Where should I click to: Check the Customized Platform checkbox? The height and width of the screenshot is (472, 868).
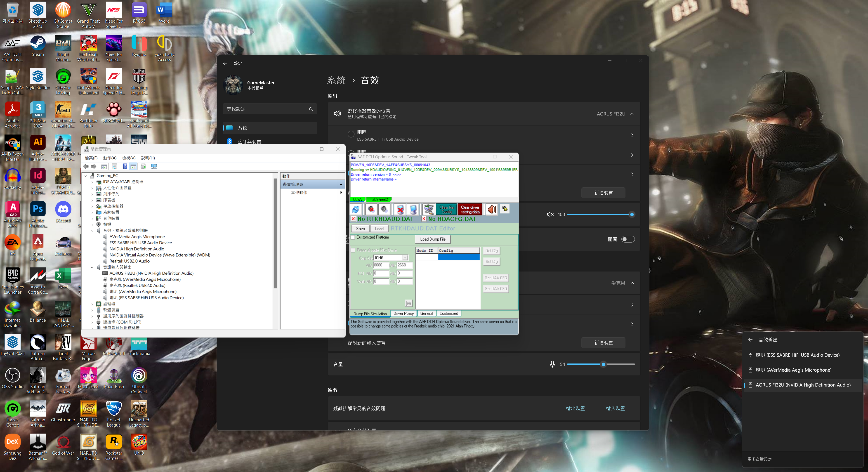pos(353,237)
